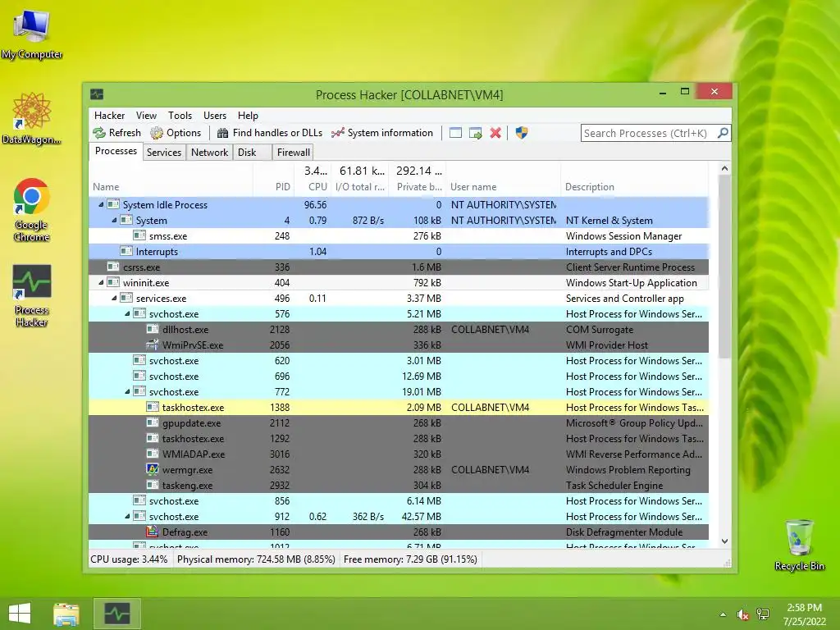Open the Recycle Bin
This screenshot has height=630, width=840.
tap(799, 545)
